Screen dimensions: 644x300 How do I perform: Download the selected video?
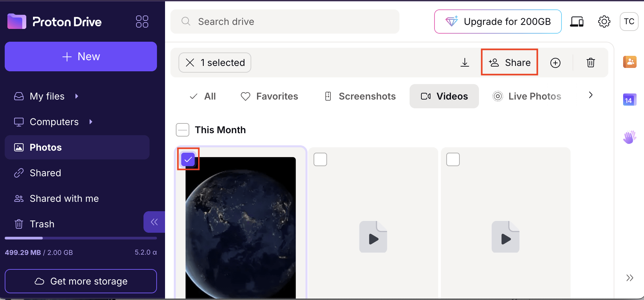pos(465,63)
